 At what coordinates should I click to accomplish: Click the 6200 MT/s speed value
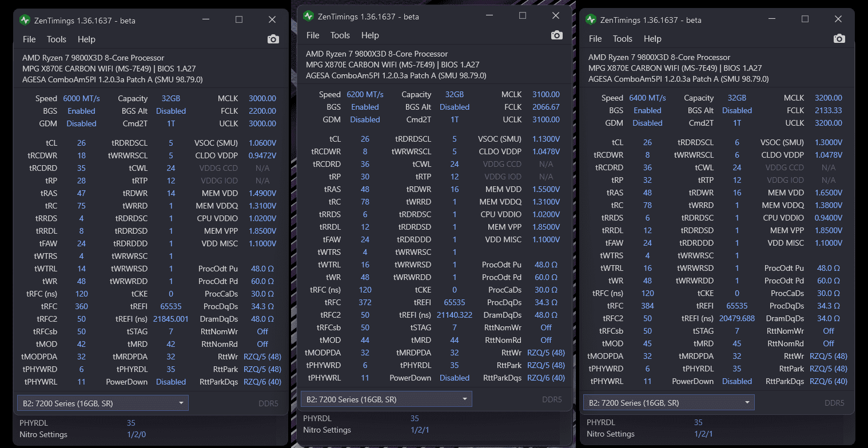click(x=365, y=94)
